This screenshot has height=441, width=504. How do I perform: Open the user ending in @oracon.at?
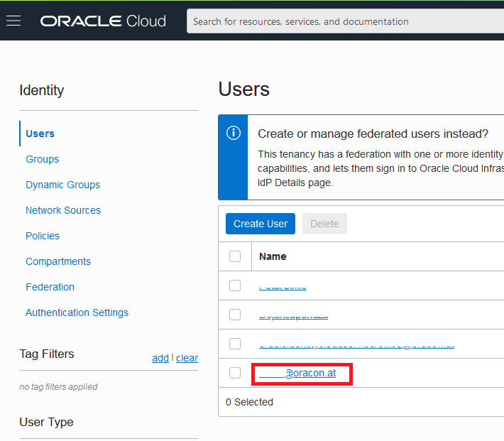coord(297,373)
